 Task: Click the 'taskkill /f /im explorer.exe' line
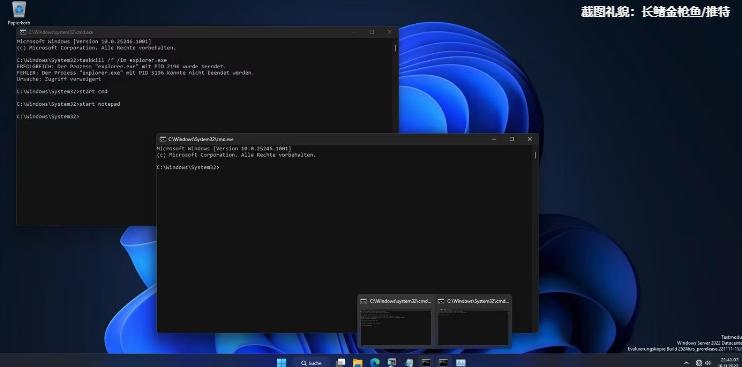point(91,61)
